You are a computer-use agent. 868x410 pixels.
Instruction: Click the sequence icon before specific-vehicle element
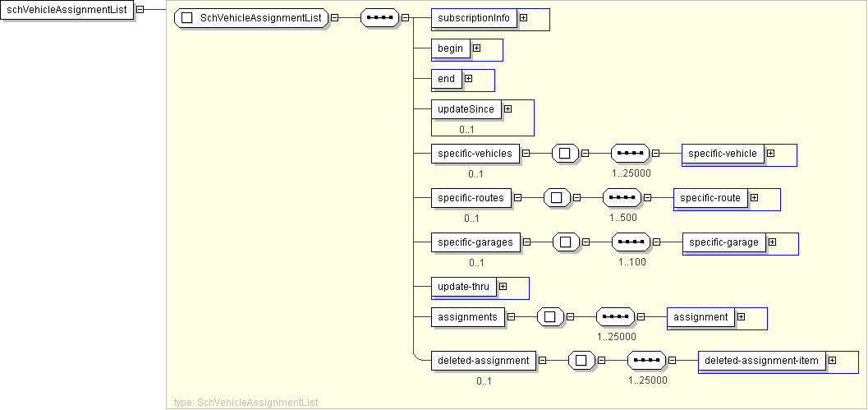tap(631, 153)
